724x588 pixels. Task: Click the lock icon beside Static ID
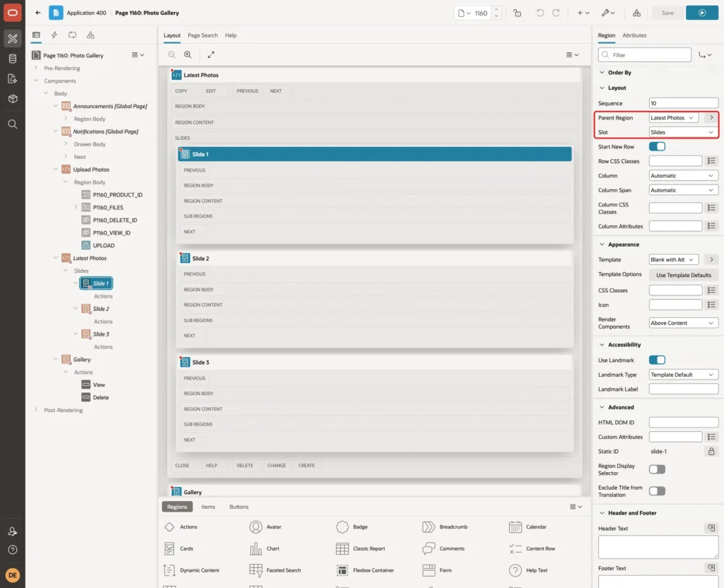pyautogui.click(x=711, y=452)
